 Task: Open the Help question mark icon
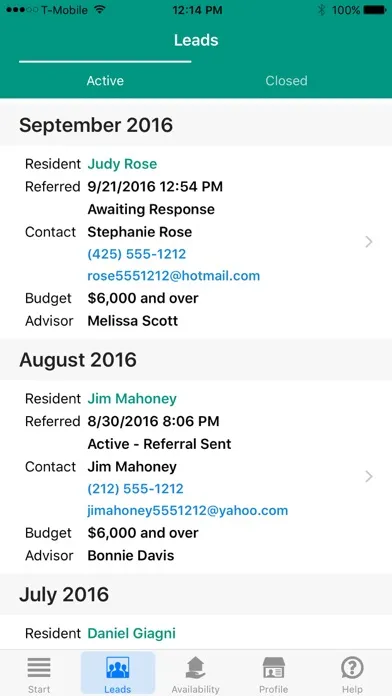[x=352, y=668]
